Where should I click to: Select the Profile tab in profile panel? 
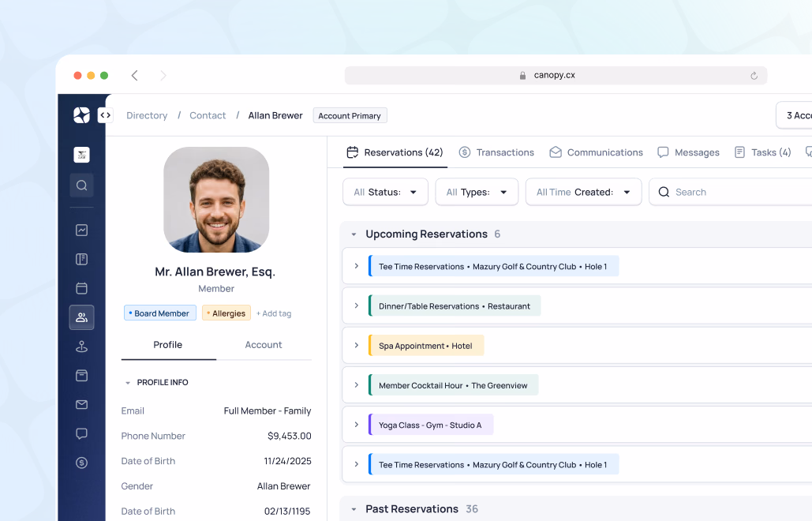[x=168, y=345]
